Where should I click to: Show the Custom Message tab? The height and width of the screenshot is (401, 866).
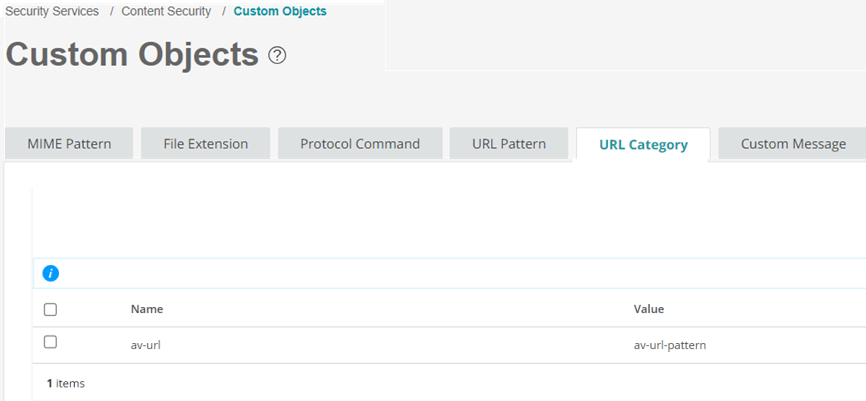point(793,144)
